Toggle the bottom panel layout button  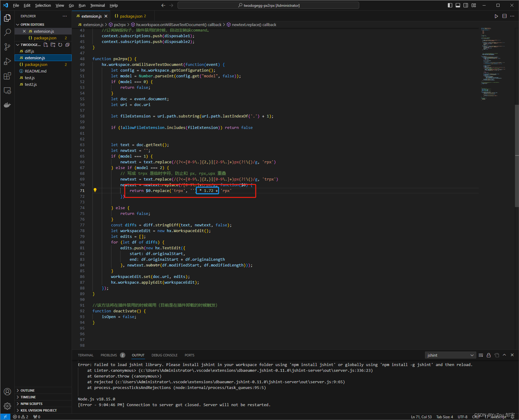click(x=458, y=5)
